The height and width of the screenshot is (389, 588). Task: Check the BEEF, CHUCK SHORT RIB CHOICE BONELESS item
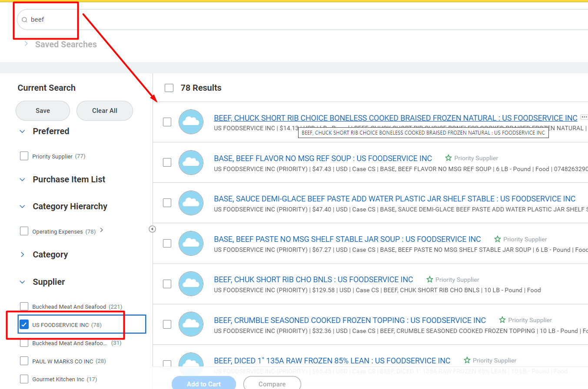tap(167, 122)
